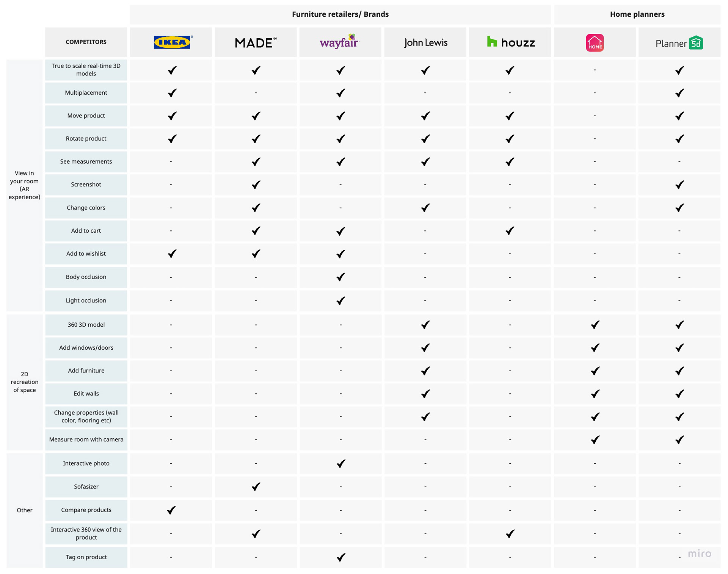Click the John Lewis logo

425,42
